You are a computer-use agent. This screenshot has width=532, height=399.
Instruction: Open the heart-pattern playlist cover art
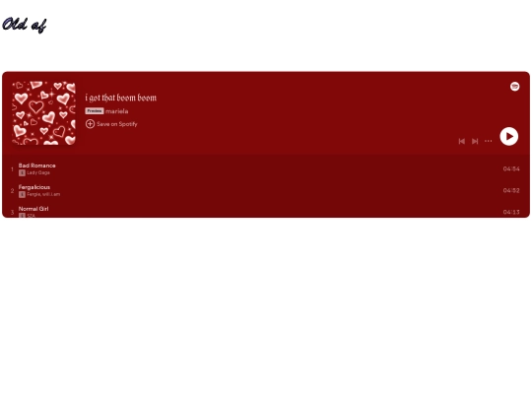pyautogui.click(x=43, y=113)
